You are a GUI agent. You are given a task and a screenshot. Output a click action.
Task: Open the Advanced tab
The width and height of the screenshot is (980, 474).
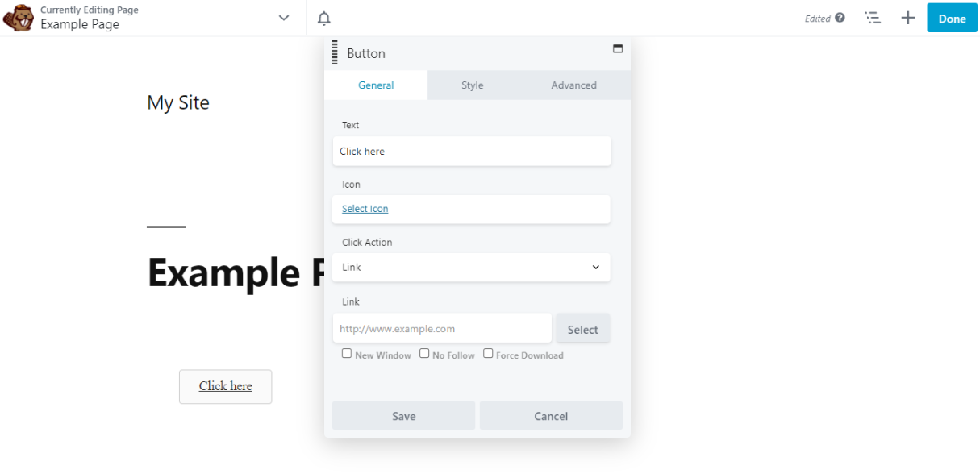point(573,85)
